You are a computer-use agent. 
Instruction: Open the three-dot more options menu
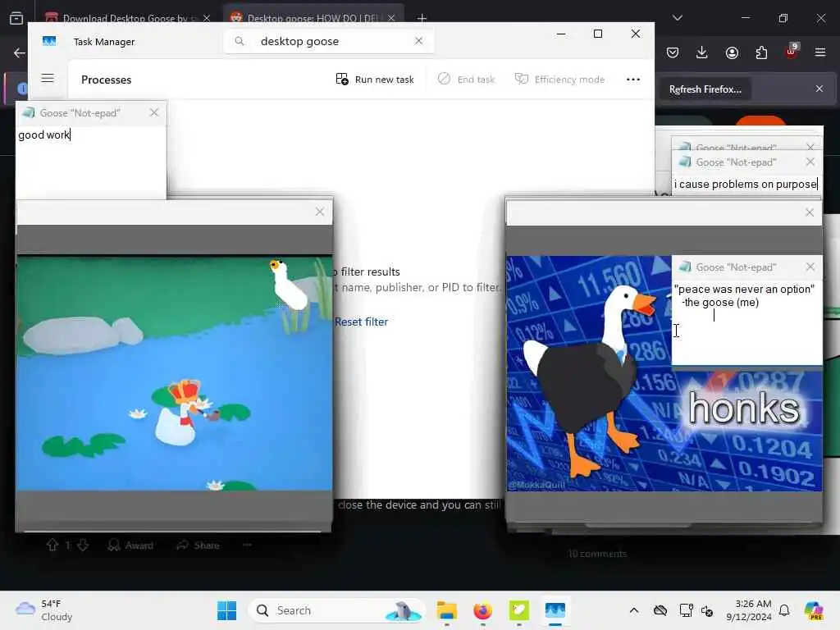[x=633, y=80]
